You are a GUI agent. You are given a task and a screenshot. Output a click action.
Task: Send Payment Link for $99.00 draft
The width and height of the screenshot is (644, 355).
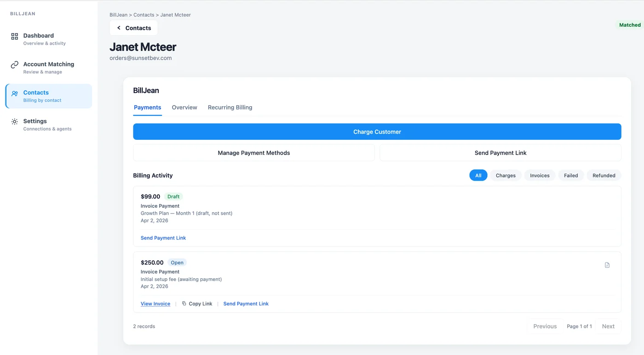pyautogui.click(x=163, y=238)
